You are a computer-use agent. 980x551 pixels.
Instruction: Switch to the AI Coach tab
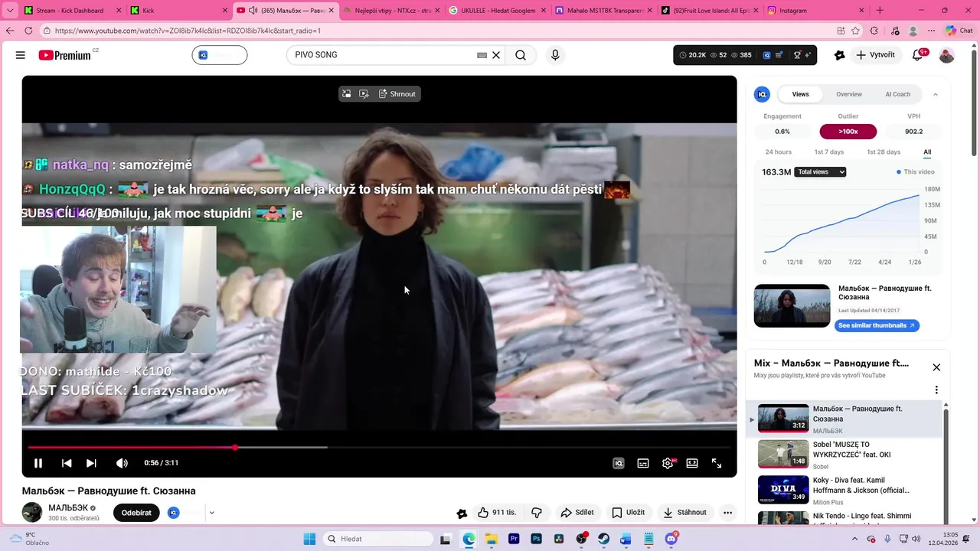pyautogui.click(x=897, y=94)
